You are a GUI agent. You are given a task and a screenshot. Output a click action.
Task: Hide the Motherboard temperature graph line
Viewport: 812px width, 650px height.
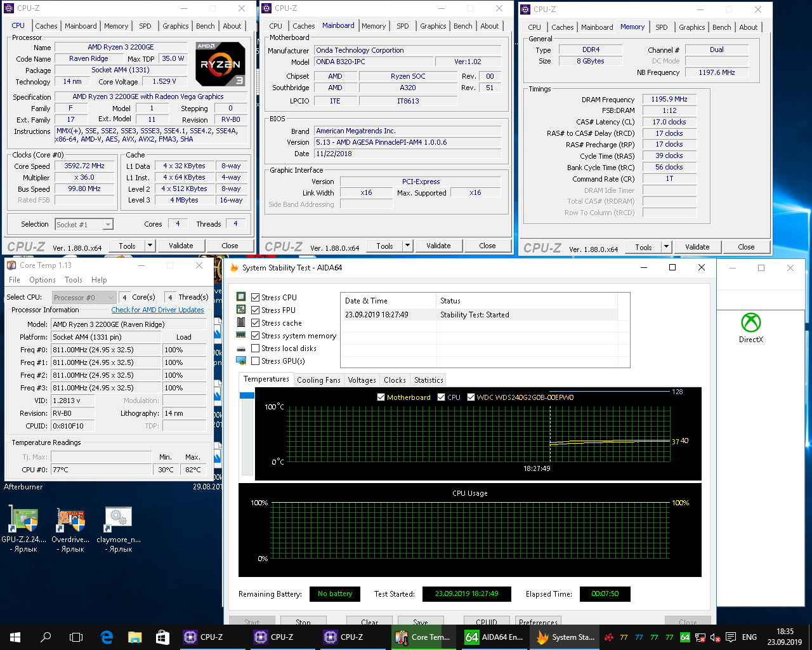pyautogui.click(x=381, y=397)
